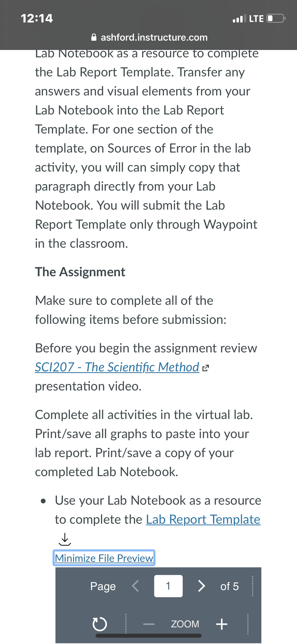The image size is (297, 644).
Task: Open the Lab Report Template link
Action: click(203, 519)
